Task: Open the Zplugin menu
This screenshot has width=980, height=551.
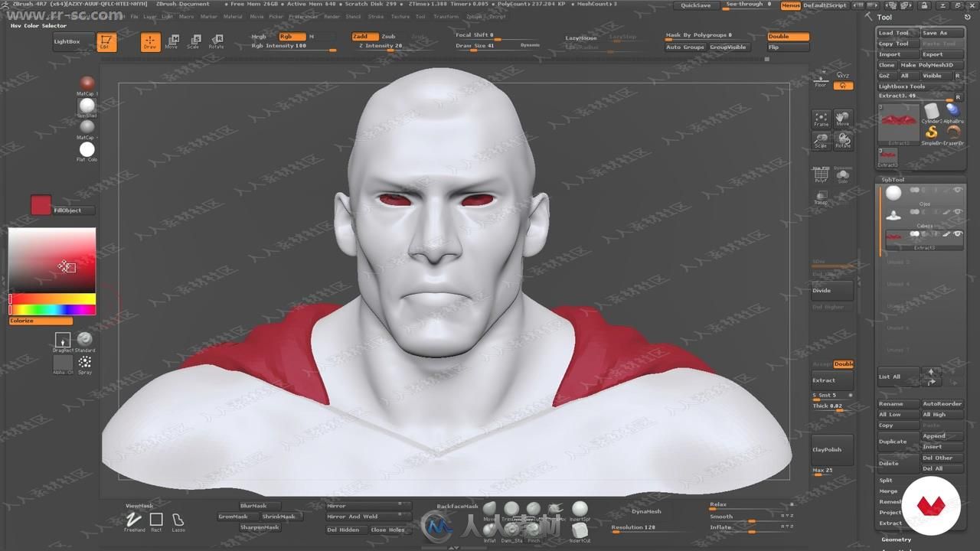Action: pyautogui.click(x=475, y=16)
